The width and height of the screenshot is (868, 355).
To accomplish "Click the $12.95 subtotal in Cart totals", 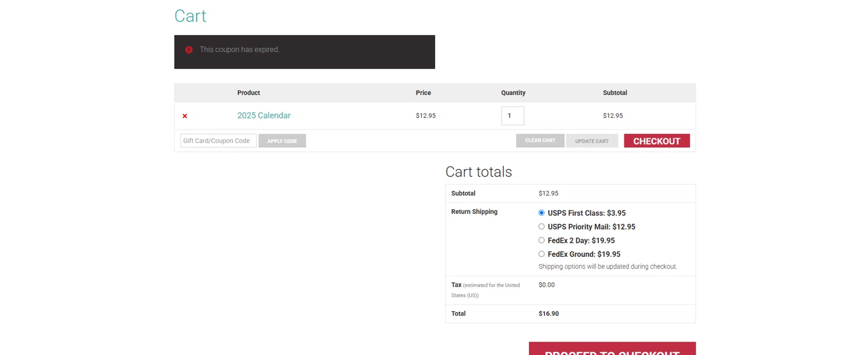I will [549, 193].
